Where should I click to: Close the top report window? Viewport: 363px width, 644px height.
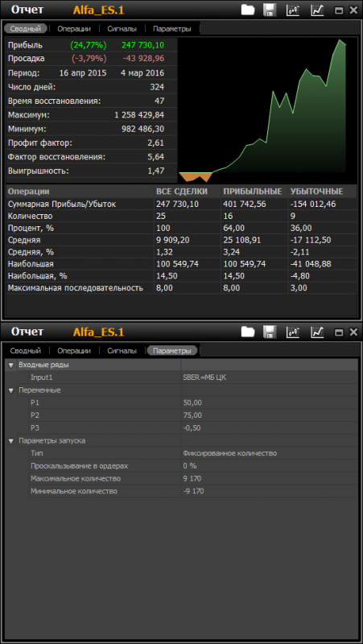click(x=353, y=10)
